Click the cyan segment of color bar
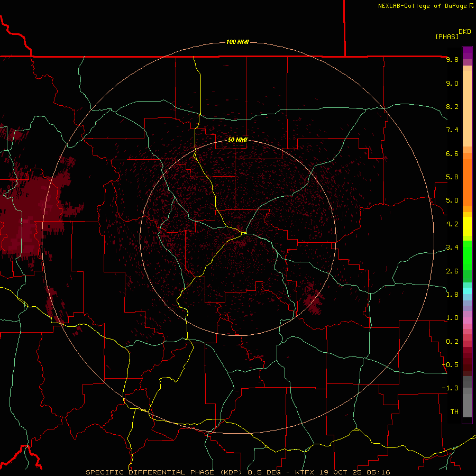Viewport: 476px width, 476px height. tap(467, 291)
